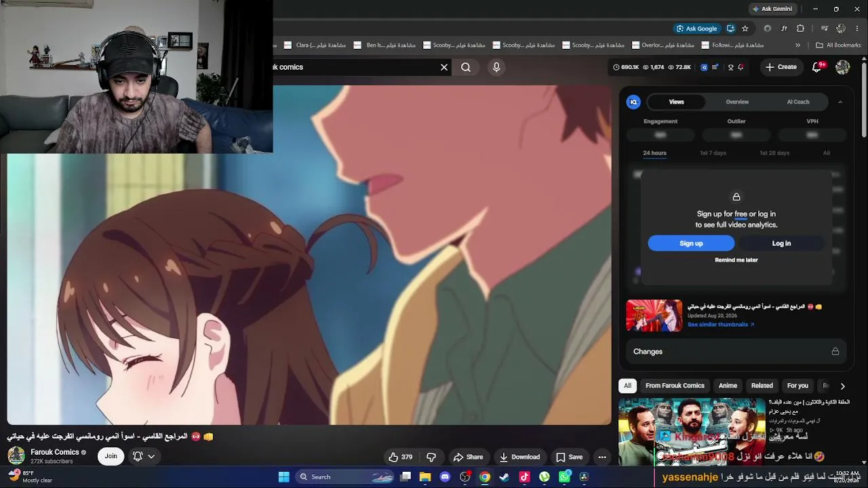This screenshot has height=488, width=868.
Task: Select the 1st 7 days time range
Action: 713,153
